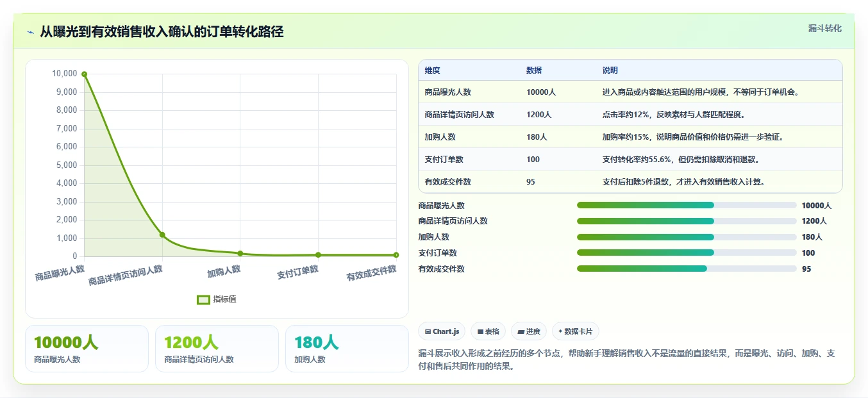Click the 漏斗转化 tag in the header
Viewport: 868px width, 398px height.
click(824, 28)
